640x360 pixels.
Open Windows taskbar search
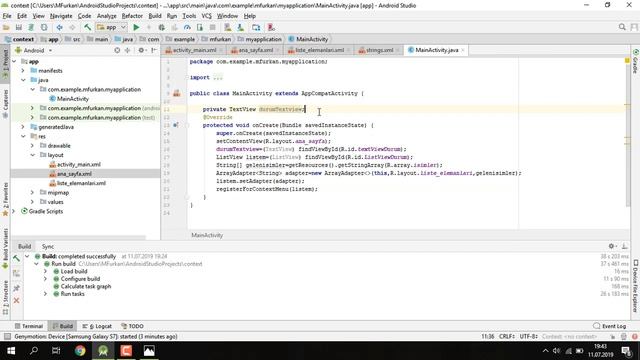point(34,351)
